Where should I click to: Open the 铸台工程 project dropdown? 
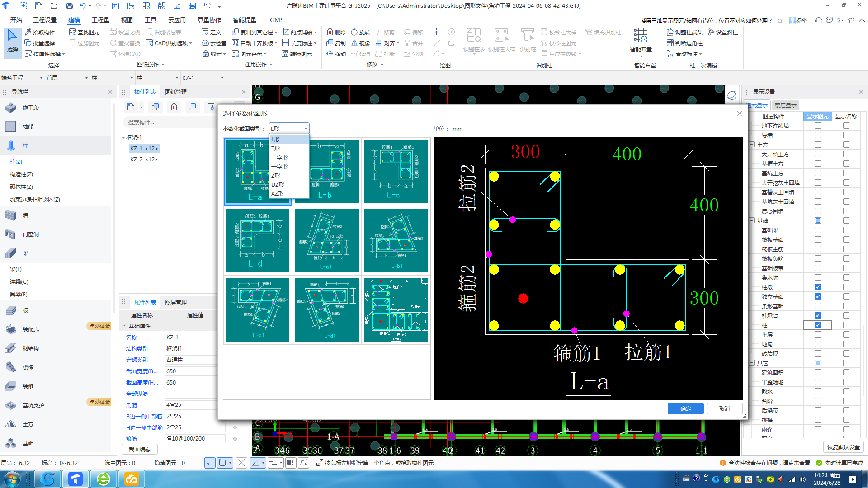(22, 78)
